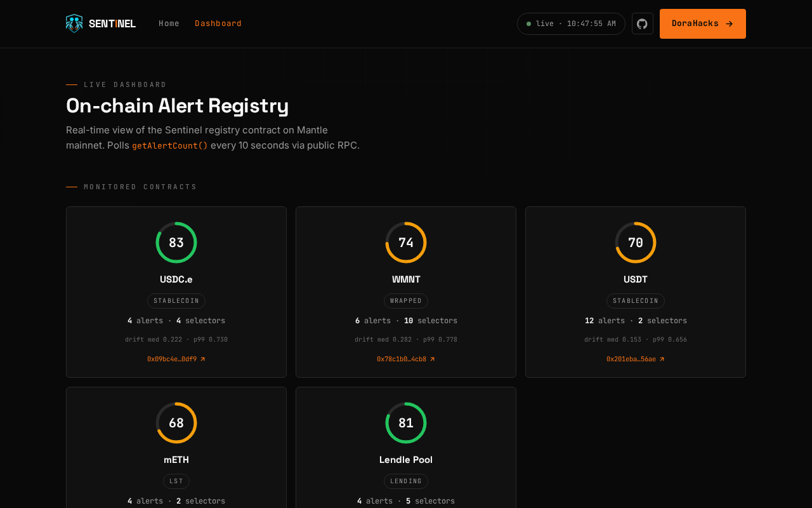The height and width of the screenshot is (508, 812).
Task: Click the STABLECOIN tag under USDT
Action: click(636, 301)
